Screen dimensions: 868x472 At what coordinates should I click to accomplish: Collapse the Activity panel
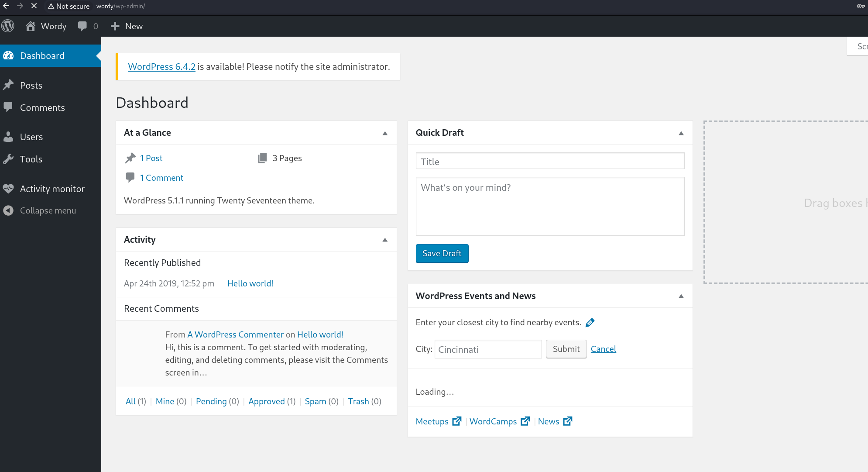tap(385, 240)
